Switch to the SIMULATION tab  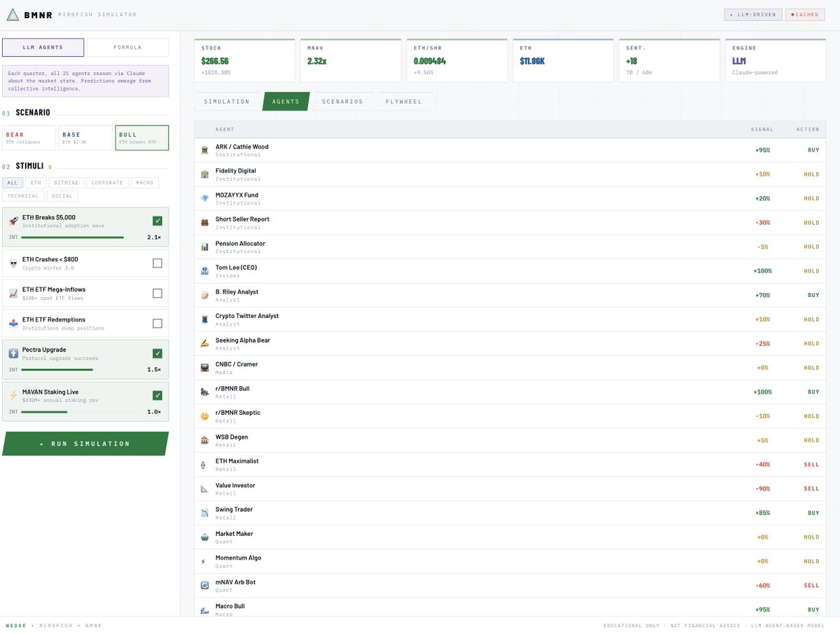pos(227,102)
